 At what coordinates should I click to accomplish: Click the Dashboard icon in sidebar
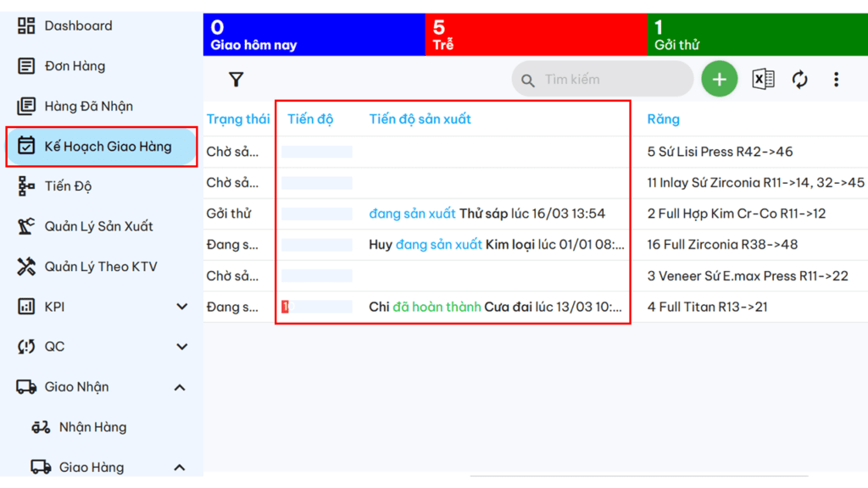click(26, 26)
